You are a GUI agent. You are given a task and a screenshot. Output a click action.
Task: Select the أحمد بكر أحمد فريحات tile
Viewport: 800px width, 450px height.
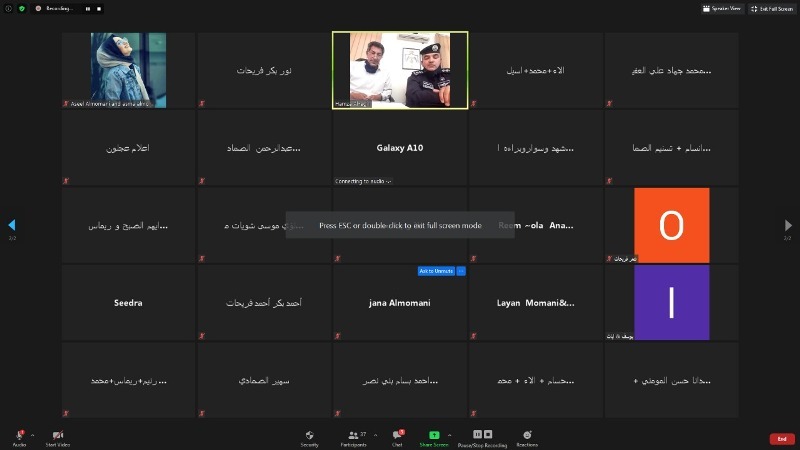264,303
